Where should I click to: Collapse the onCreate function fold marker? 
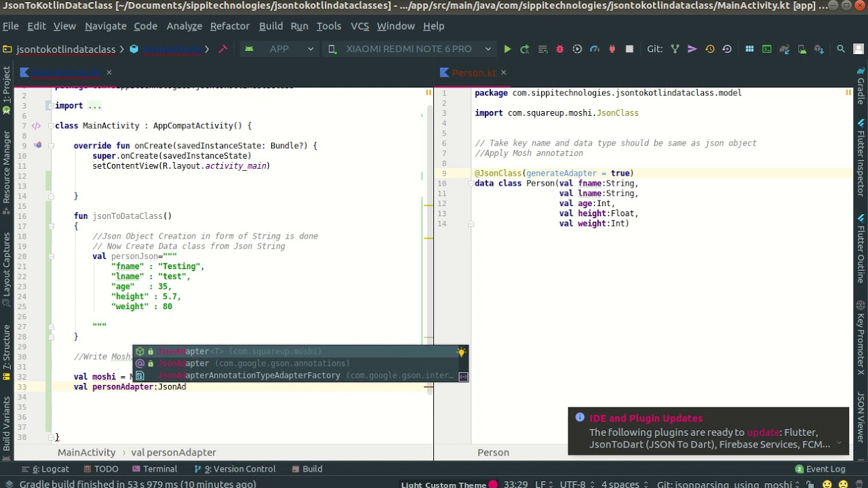(x=50, y=146)
